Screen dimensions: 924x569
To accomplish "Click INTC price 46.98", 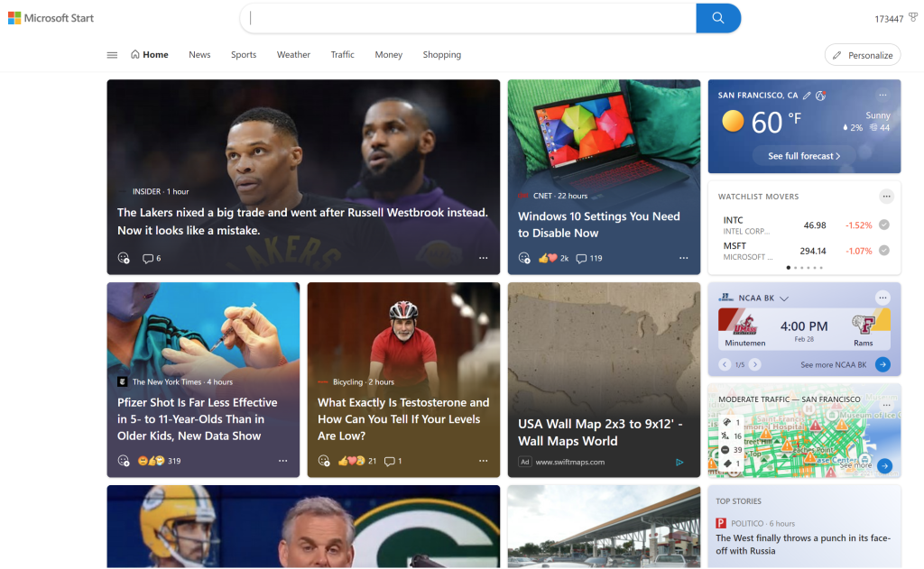I will 815,225.
